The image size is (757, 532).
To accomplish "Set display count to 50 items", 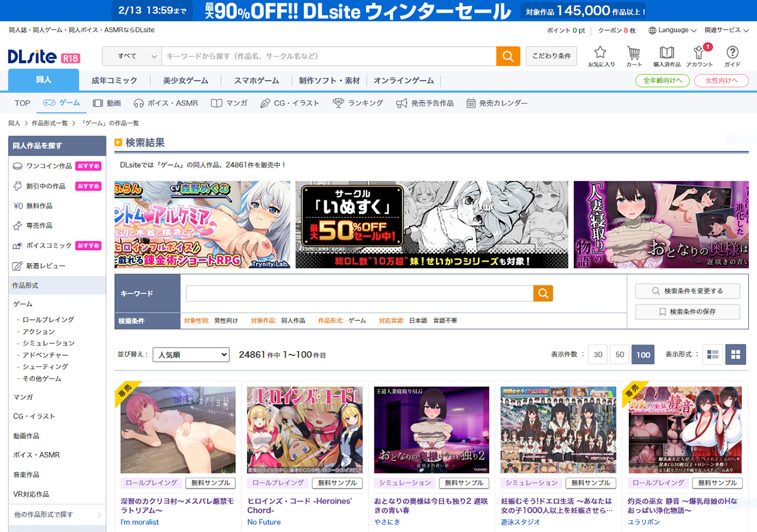I will coord(619,355).
